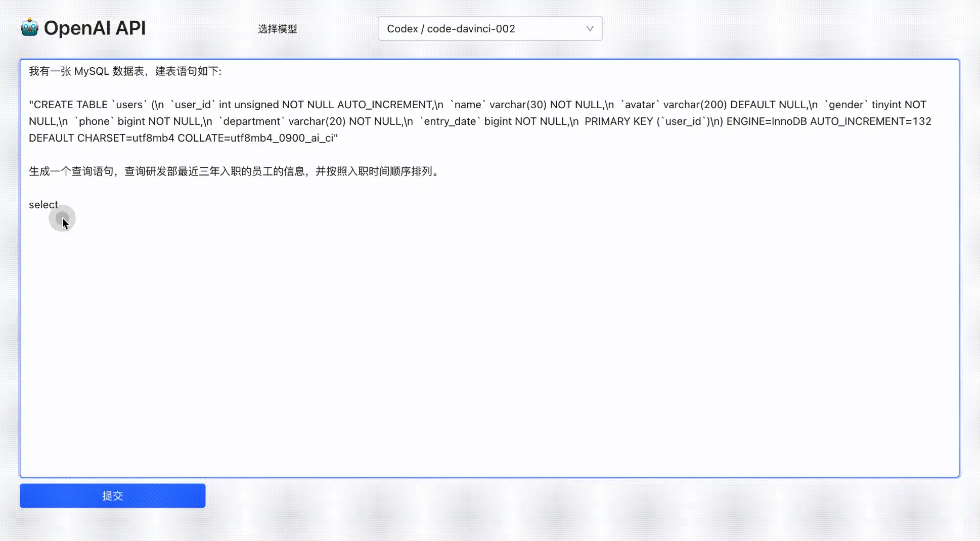The height and width of the screenshot is (541, 980).
Task: Click the utf8mb4 charset text
Action: [x=152, y=138]
